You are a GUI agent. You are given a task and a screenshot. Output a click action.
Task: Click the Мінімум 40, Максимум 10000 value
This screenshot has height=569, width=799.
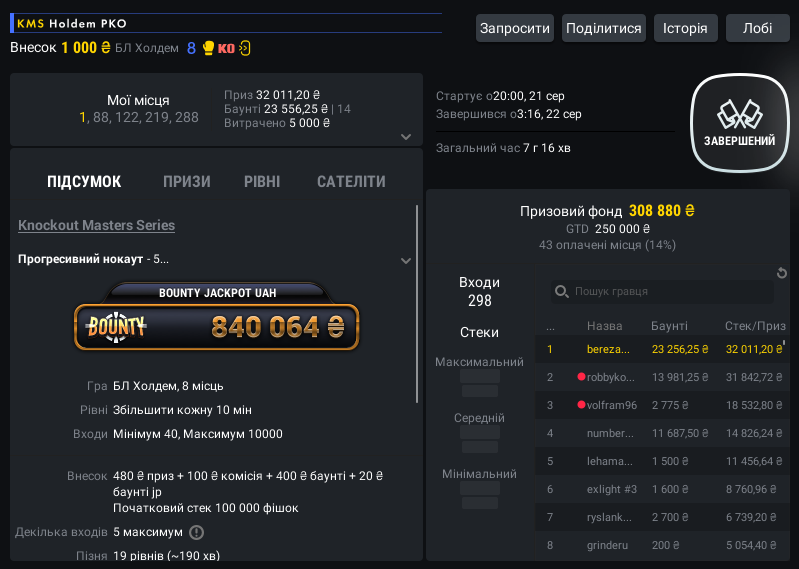point(198,434)
